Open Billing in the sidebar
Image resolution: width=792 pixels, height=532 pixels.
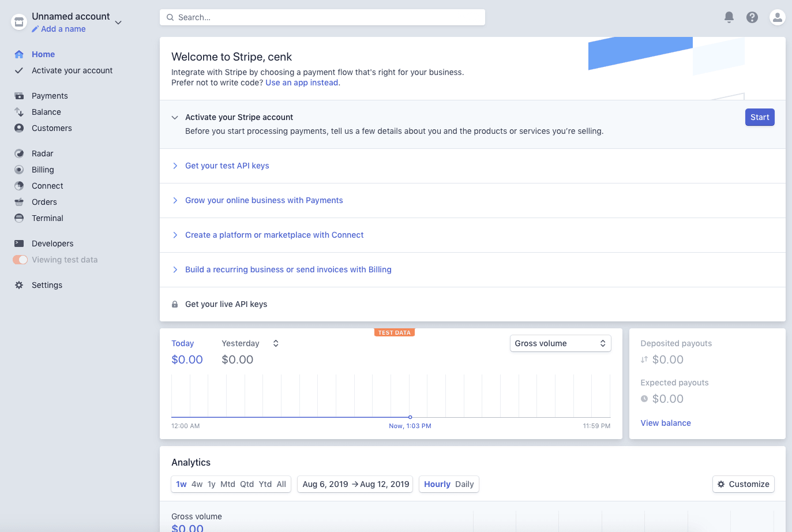43,170
